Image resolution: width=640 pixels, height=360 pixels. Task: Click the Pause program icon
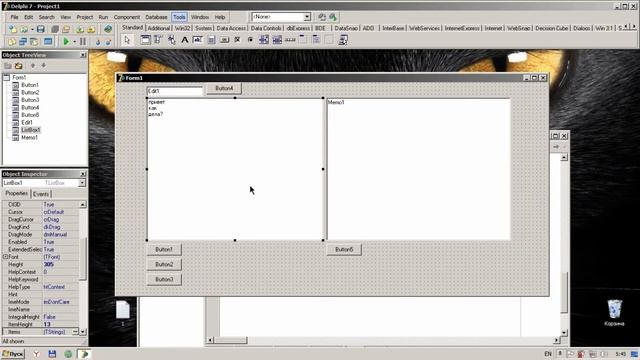(x=83, y=42)
